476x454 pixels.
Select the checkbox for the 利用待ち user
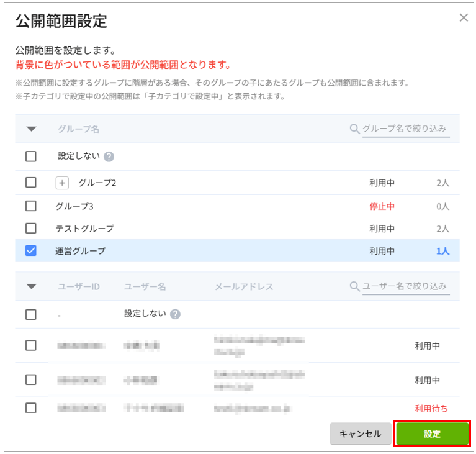31,408
